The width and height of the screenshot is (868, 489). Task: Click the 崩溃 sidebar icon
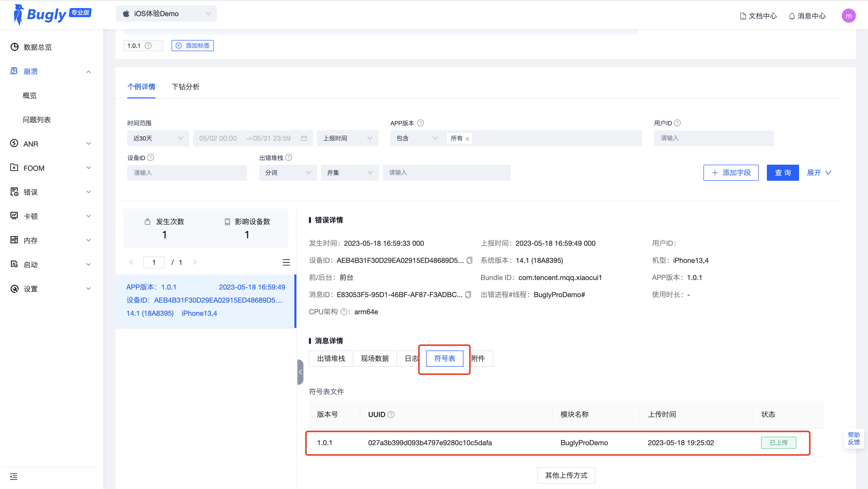14,71
